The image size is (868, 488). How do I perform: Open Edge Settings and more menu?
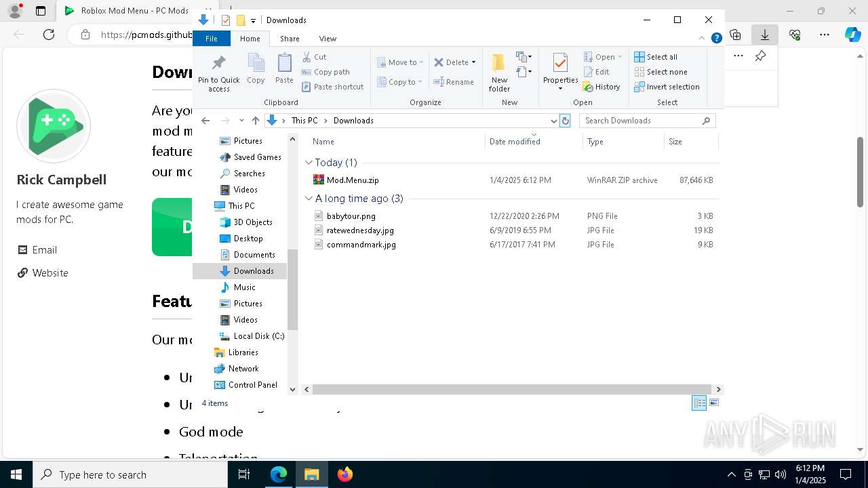[x=824, y=35]
